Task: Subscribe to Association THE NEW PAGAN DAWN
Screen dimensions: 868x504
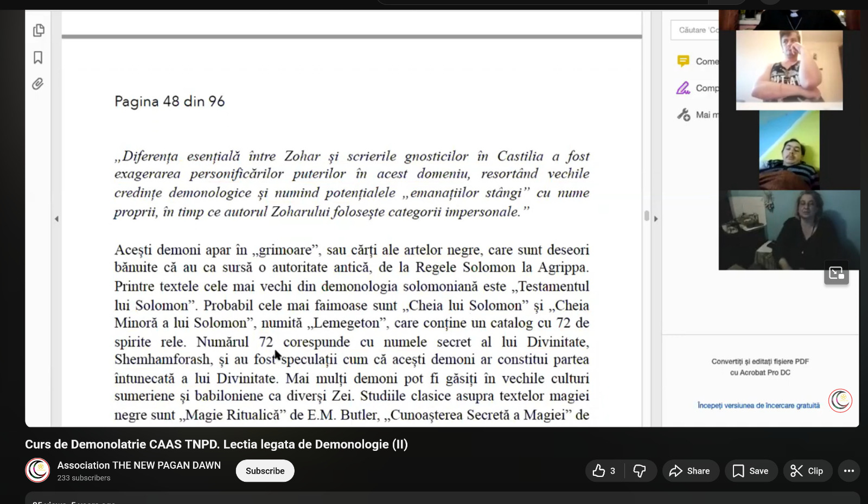Action: 265,471
